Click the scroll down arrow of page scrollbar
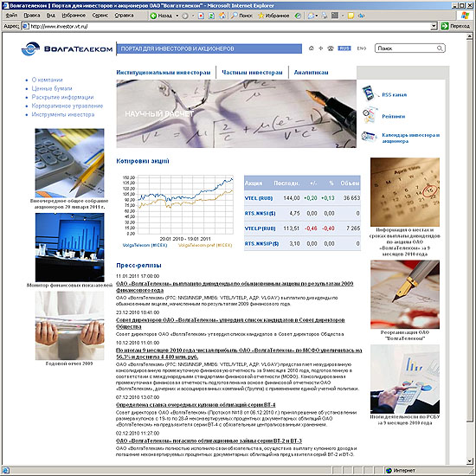Image resolution: width=476 pixels, height=476 pixels. [470, 461]
